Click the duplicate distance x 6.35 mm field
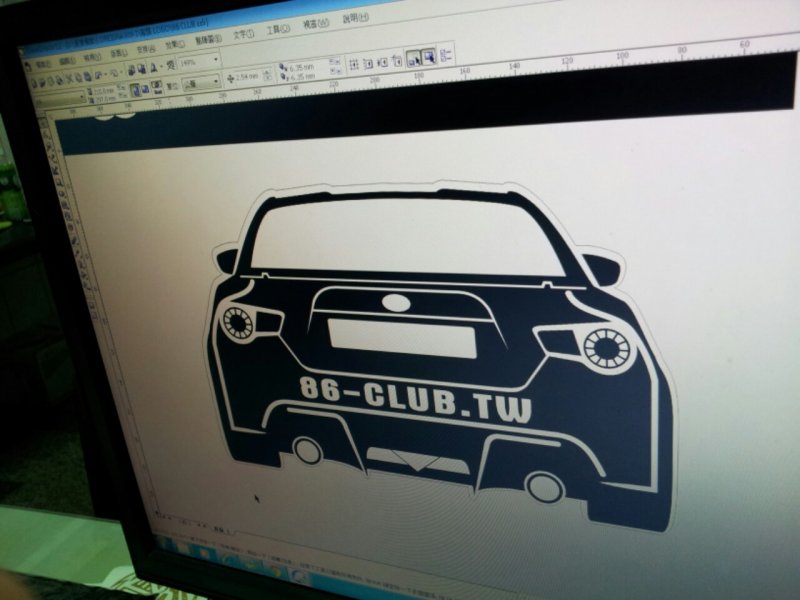Image resolution: width=800 pixels, height=600 pixels. pyautogui.click(x=305, y=66)
